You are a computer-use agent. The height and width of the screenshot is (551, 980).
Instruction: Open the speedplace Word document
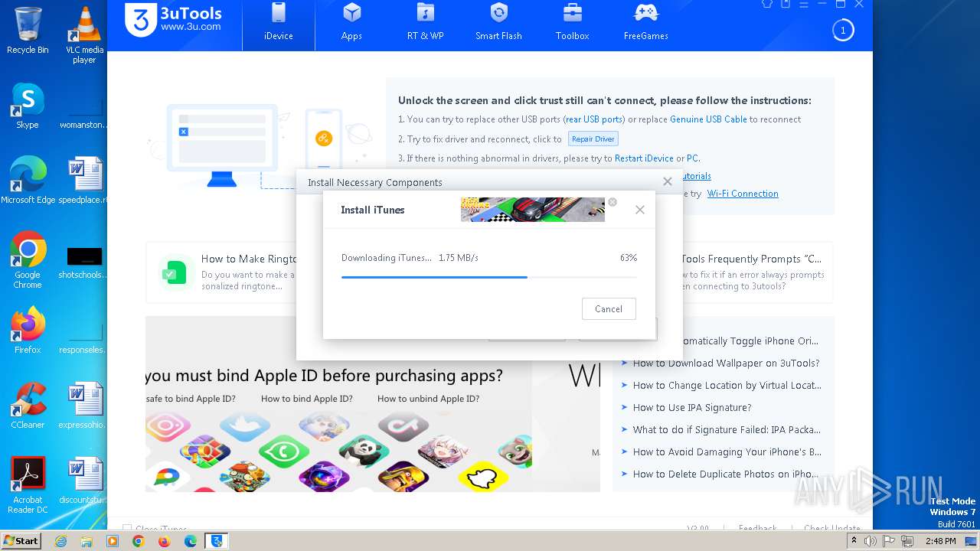pyautogui.click(x=84, y=181)
